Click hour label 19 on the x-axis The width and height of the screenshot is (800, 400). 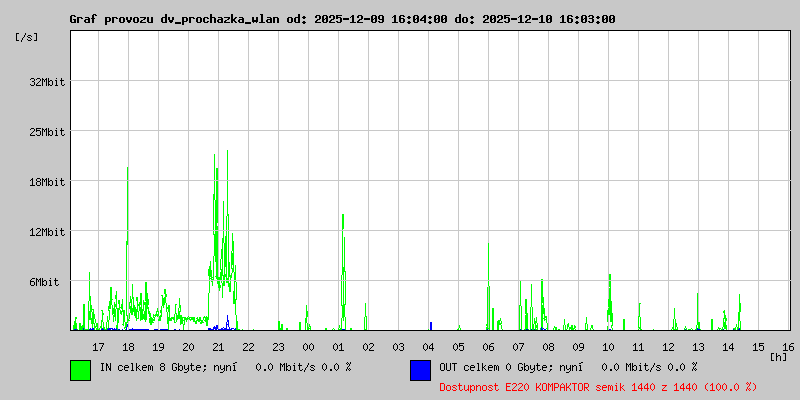pyautogui.click(x=158, y=347)
